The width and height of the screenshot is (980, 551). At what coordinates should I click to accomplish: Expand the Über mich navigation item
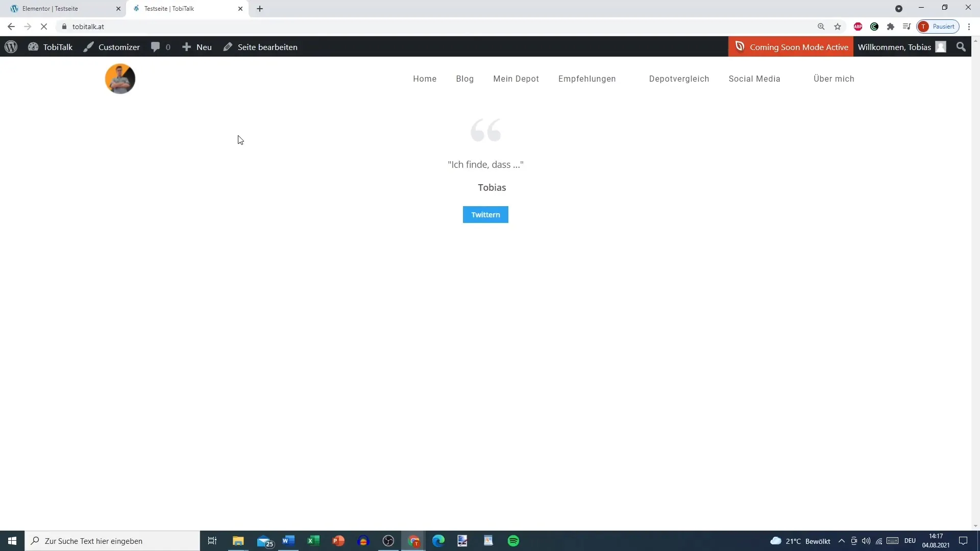click(x=834, y=79)
